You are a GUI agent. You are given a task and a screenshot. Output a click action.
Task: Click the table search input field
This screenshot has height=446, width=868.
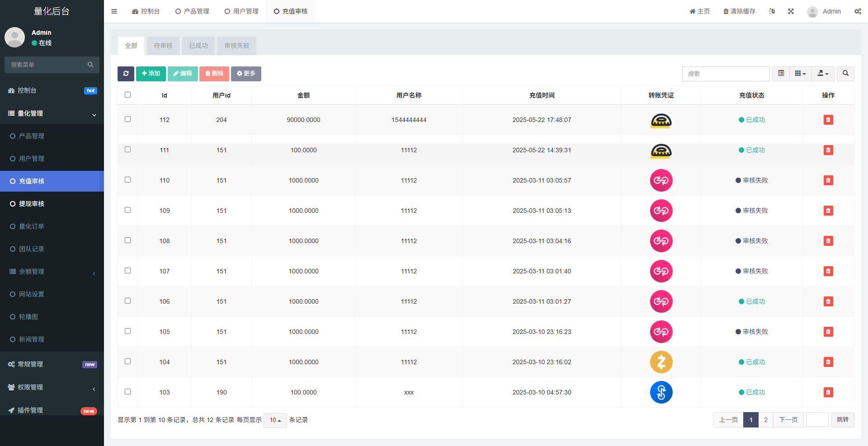(725, 74)
